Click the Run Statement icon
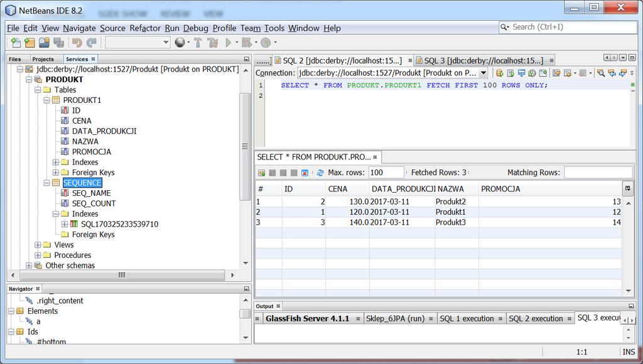The width and height of the screenshot is (643, 364). coord(511,73)
